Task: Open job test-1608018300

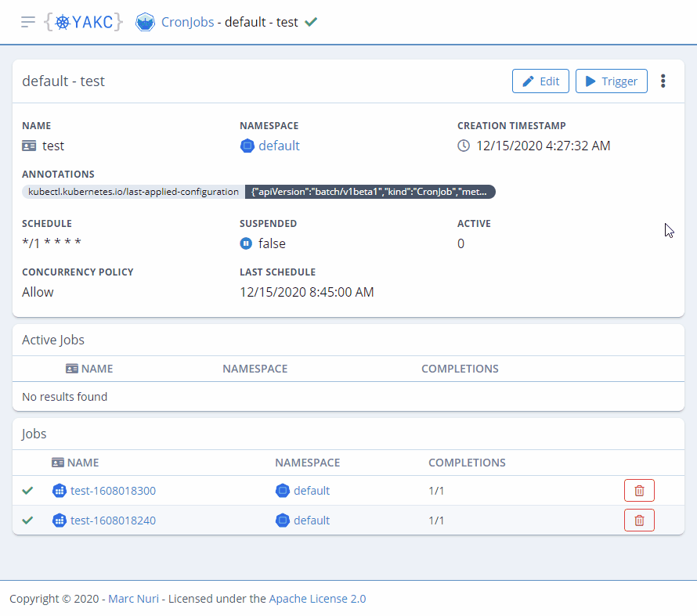Action: 113,491
